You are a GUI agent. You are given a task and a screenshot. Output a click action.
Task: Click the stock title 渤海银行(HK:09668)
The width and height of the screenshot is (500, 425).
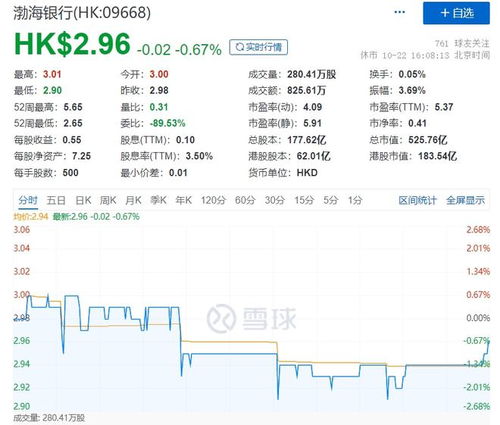(82, 13)
